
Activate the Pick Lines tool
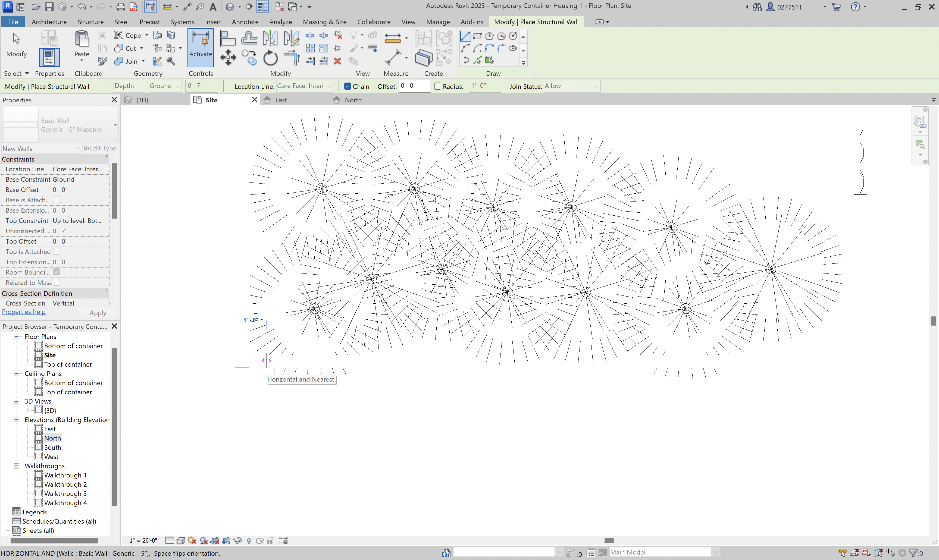tap(478, 60)
